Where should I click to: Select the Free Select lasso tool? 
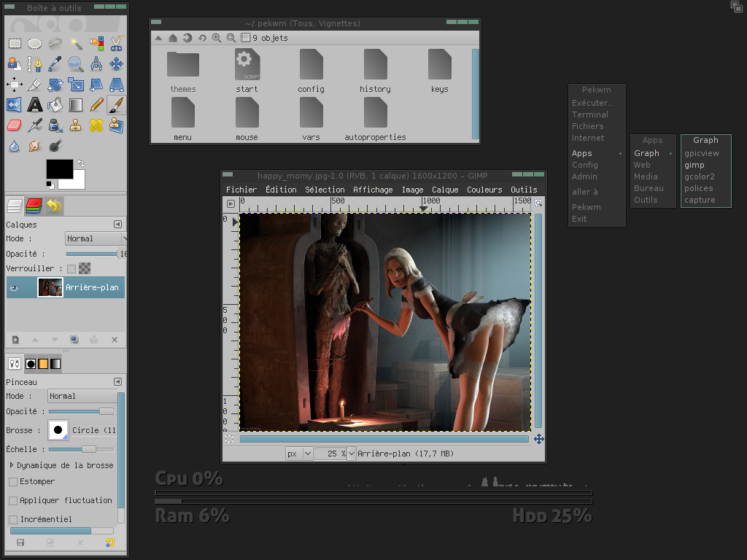(x=55, y=44)
